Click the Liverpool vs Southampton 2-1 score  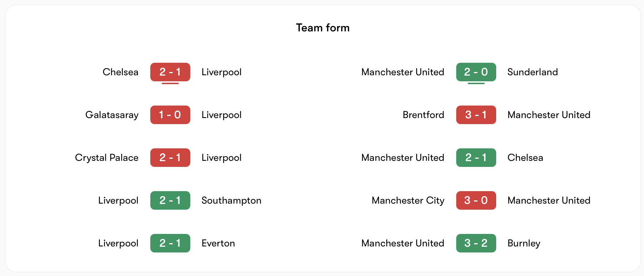coord(170,200)
